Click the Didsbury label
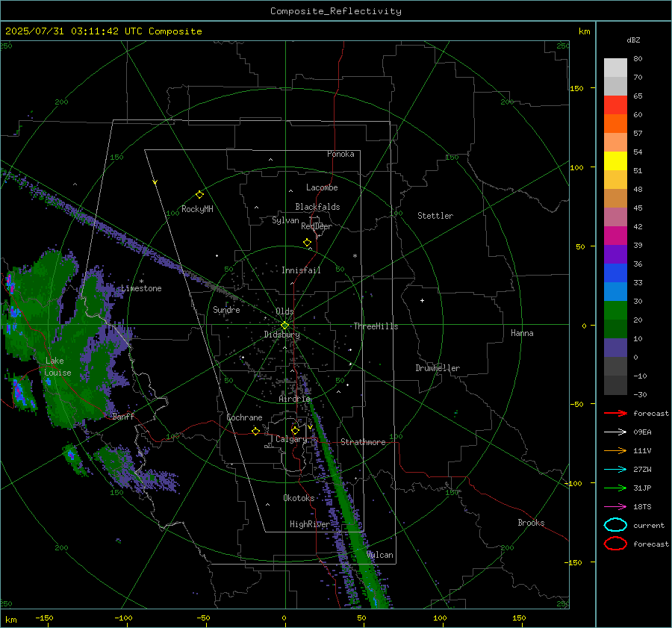672x628 pixels. [282, 335]
